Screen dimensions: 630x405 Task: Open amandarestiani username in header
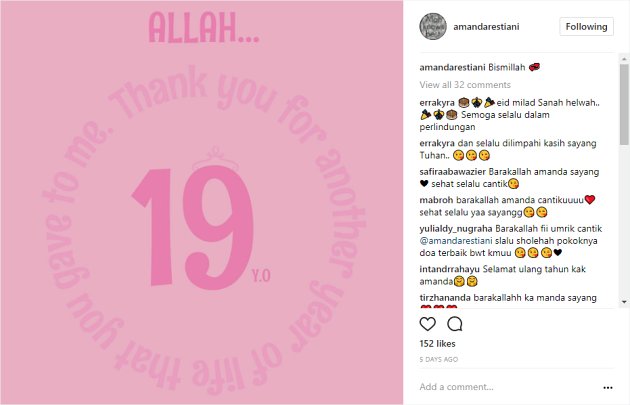[x=486, y=27]
